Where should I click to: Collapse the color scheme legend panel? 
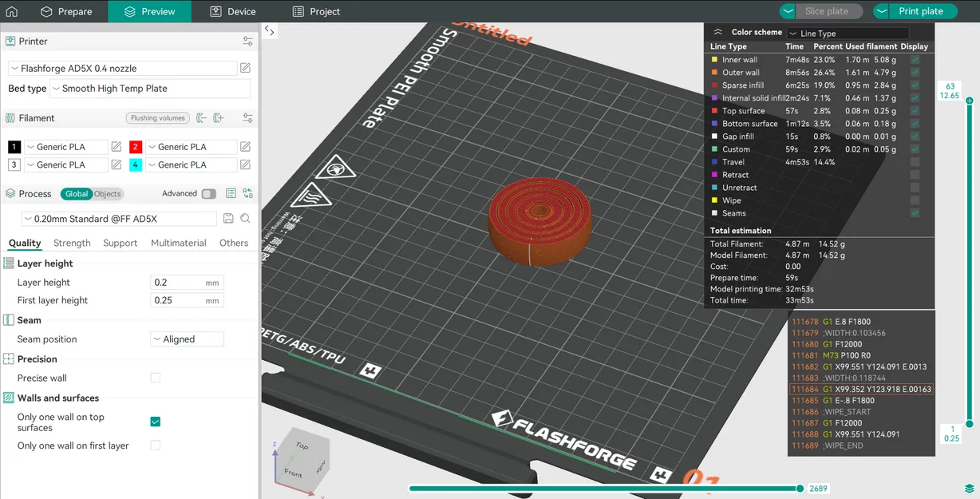(717, 32)
